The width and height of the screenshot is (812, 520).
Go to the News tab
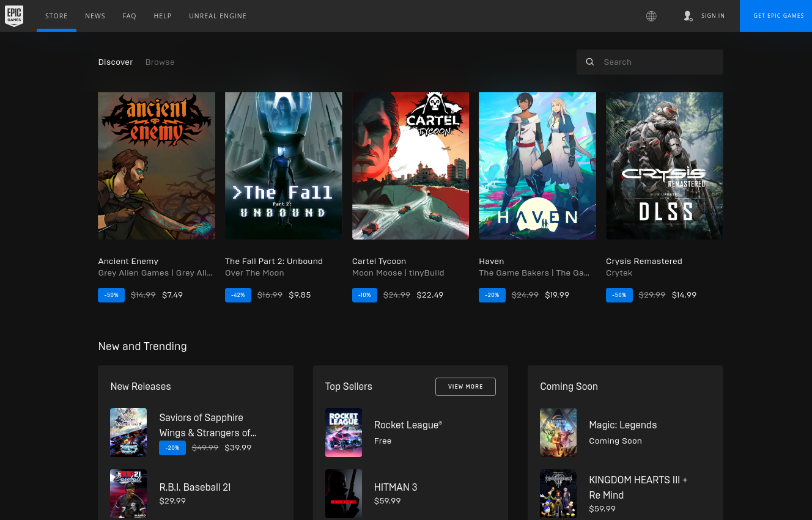tap(95, 16)
